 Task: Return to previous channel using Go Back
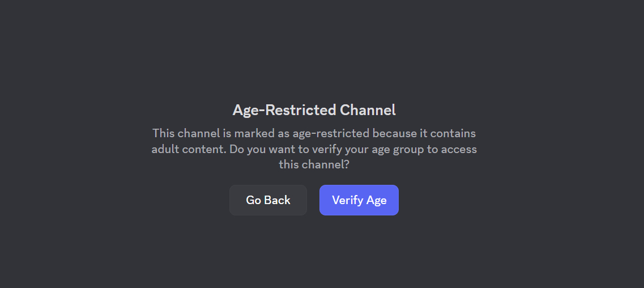tap(268, 200)
